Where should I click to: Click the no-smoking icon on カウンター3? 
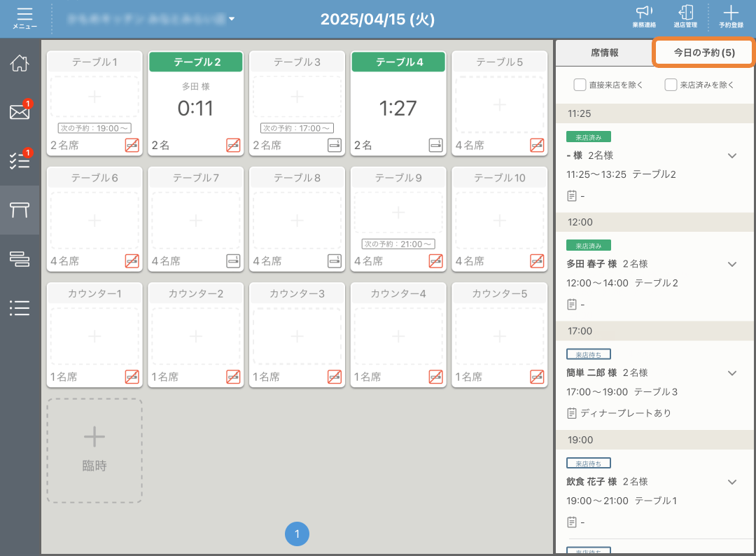pos(335,377)
